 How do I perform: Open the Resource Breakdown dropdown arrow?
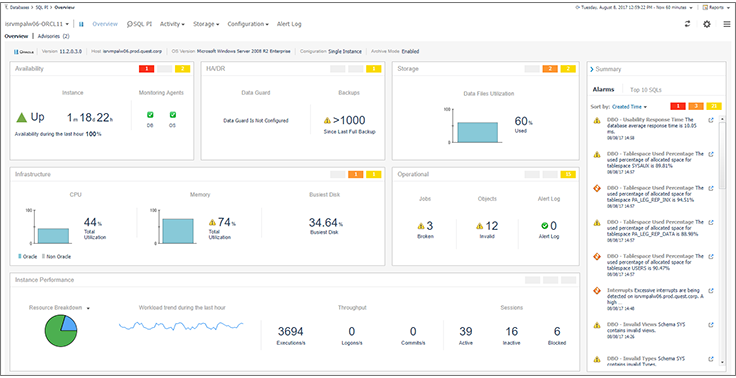(x=88, y=308)
